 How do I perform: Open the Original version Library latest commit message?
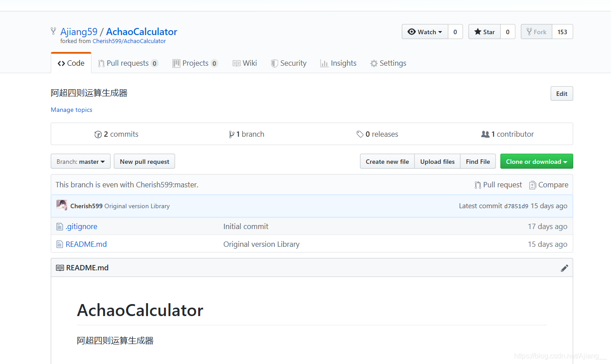tap(137, 206)
